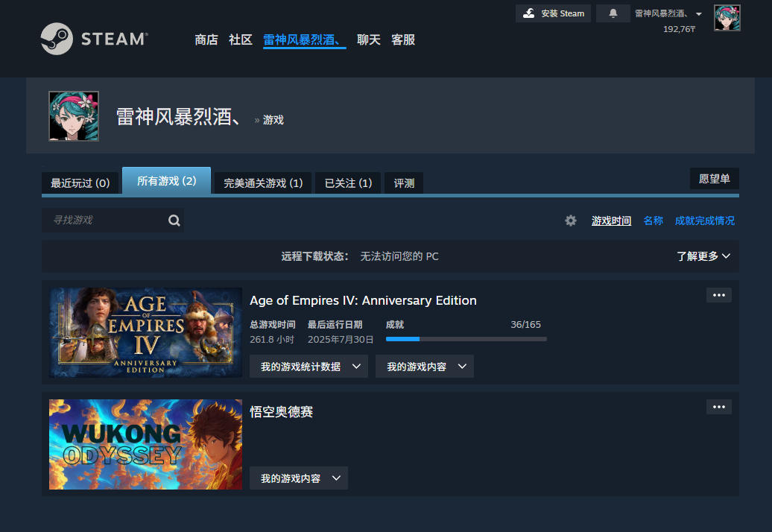Image resolution: width=772 pixels, height=532 pixels.
Task: Click the top-right user avatar
Action: pos(727,18)
